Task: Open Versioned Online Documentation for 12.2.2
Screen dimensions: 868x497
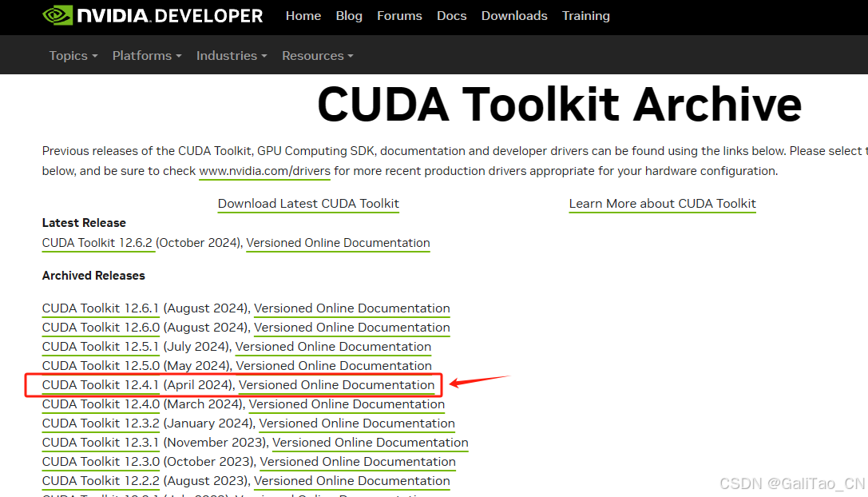Action: tap(351, 481)
